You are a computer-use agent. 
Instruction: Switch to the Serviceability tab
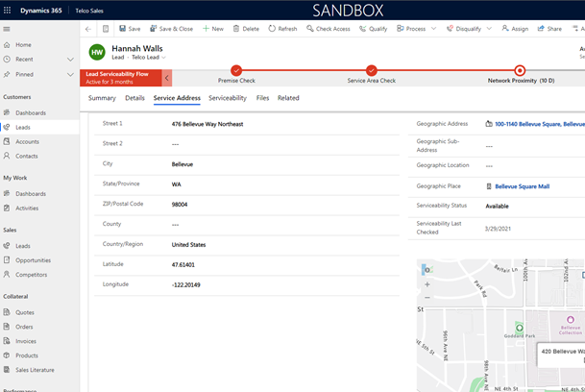point(227,98)
